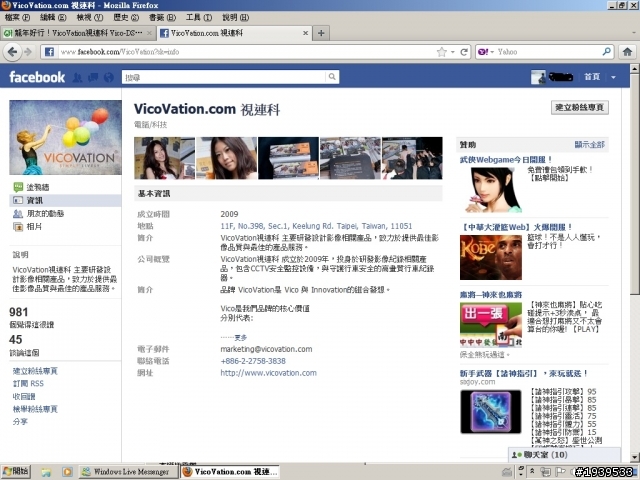The image size is (640, 480).
Task: Click the facebook logo
Action: [37, 77]
